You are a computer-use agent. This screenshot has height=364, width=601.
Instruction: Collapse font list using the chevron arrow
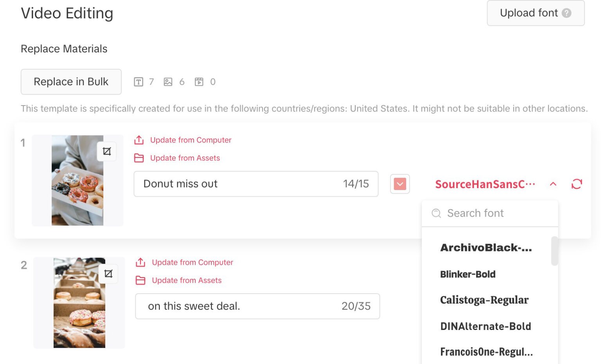click(553, 184)
